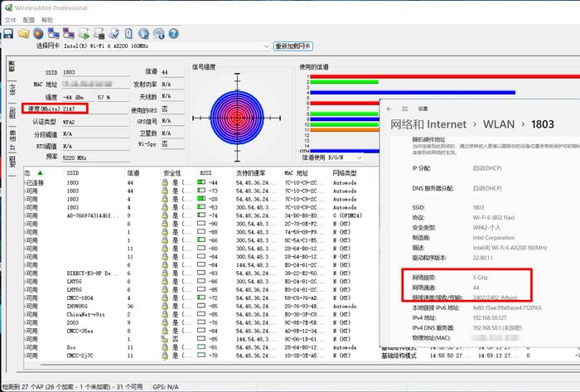Image resolution: width=580 pixels, height=392 pixels.
Task: Switch to the 地图 vertical tab
Action: pos(12,162)
